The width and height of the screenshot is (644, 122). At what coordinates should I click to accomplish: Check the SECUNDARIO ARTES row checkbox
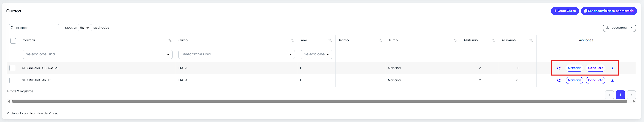tap(12, 80)
